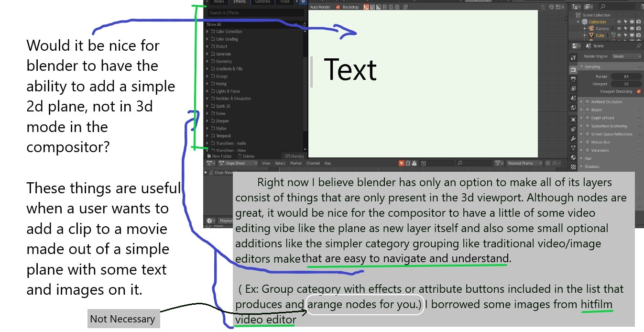Viewport: 644px width, 332px height.
Task: Switch to the Track tab
Action: [285, 2]
